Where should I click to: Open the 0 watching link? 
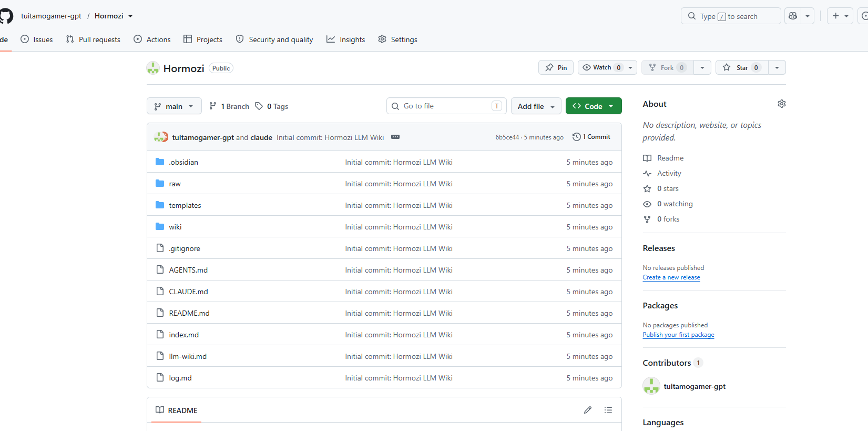click(x=675, y=204)
